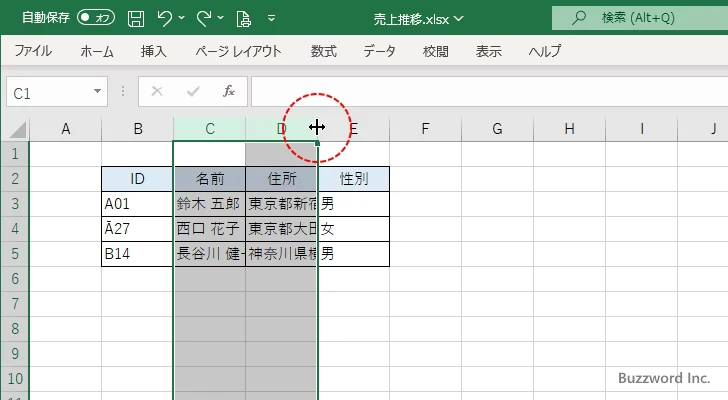Click the Select All corner triangle

(x=17, y=129)
